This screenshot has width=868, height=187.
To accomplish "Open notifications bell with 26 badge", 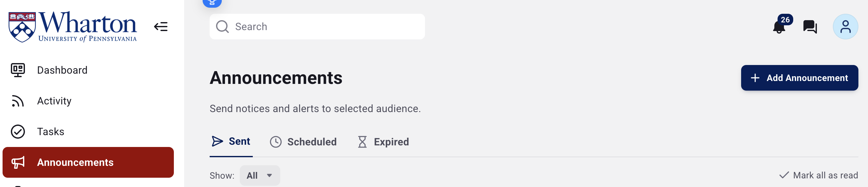I will click(779, 27).
